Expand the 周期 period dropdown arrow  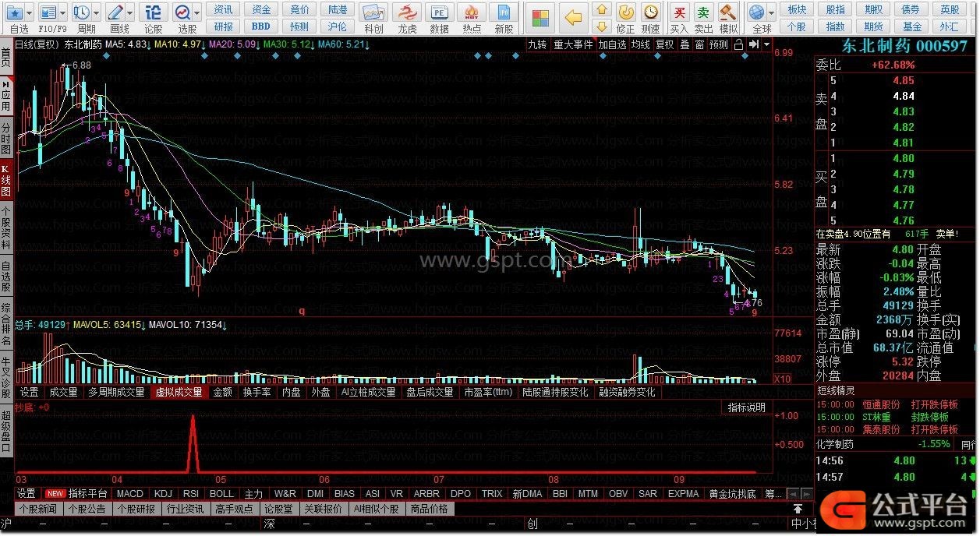coord(96,13)
